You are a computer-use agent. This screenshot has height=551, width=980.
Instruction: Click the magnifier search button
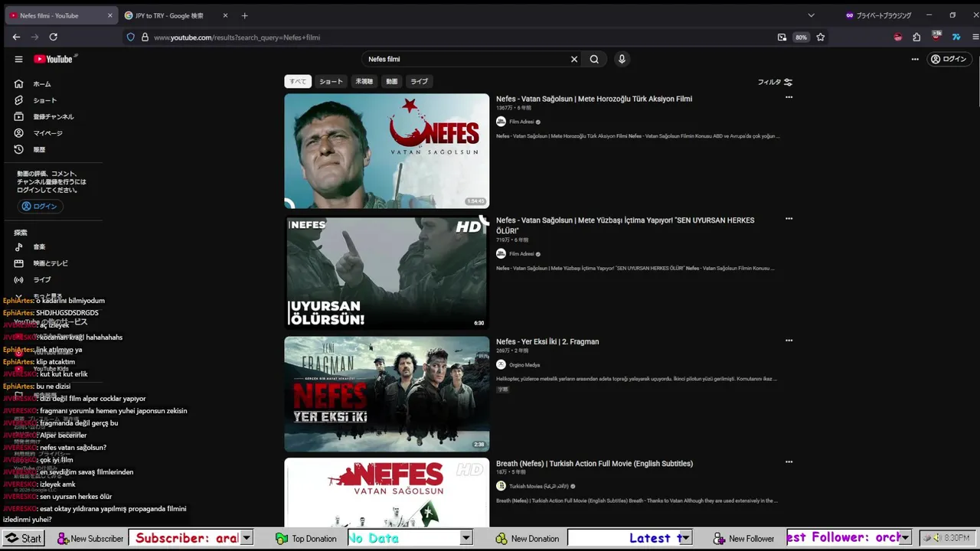[594, 59]
